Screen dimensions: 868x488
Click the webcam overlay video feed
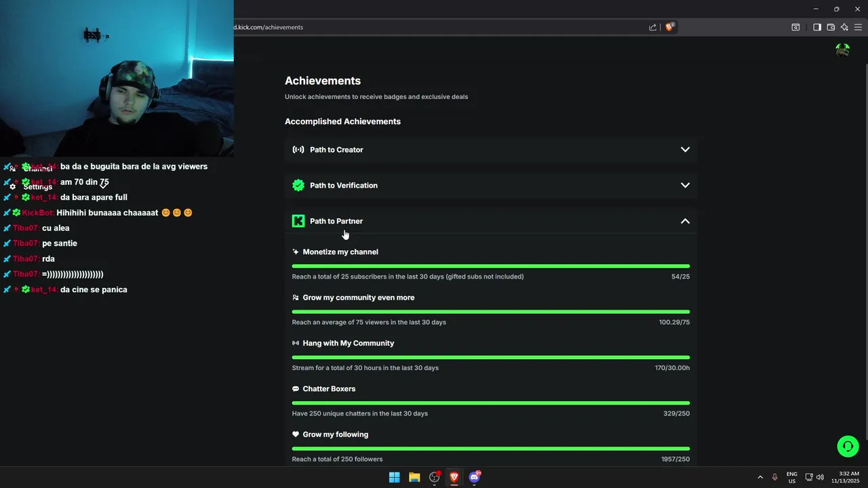pyautogui.click(x=117, y=78)
